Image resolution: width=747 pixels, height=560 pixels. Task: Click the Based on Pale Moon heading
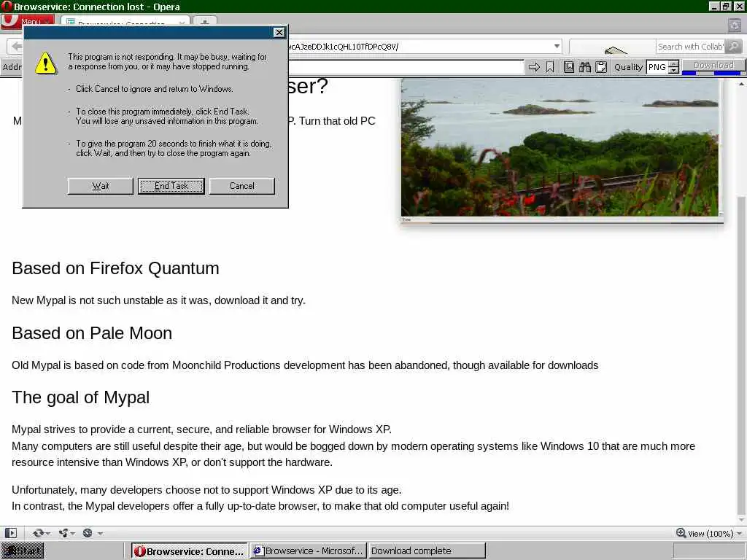click(x=92, y=333)
